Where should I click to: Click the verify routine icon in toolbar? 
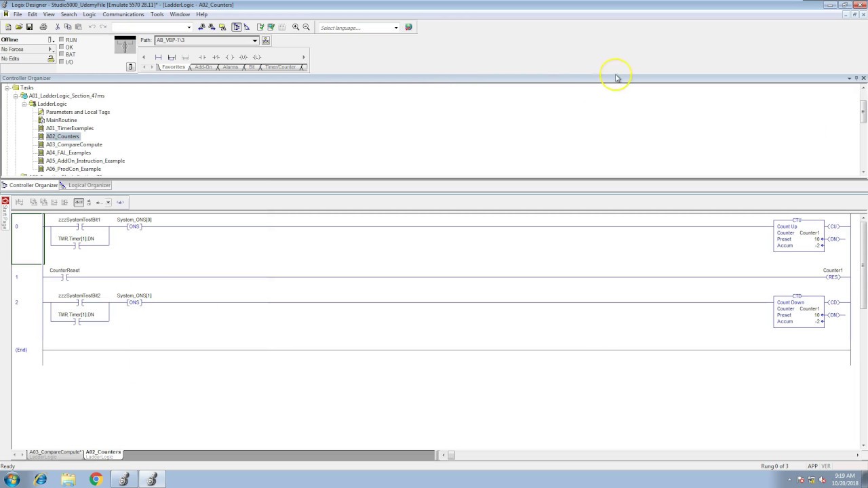[x=260, y=27]
